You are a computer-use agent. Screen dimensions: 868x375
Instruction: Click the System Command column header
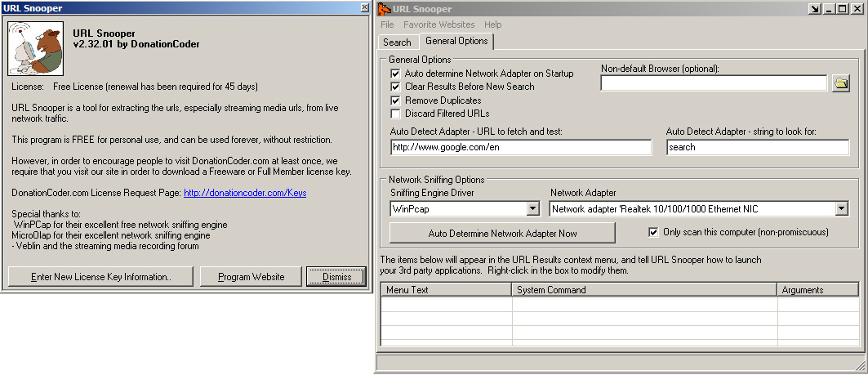point(644,290)
